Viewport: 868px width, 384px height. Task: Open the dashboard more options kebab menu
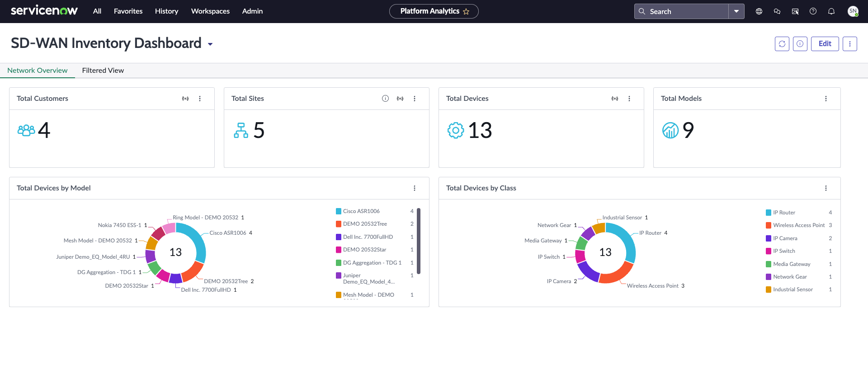[850, 44]
